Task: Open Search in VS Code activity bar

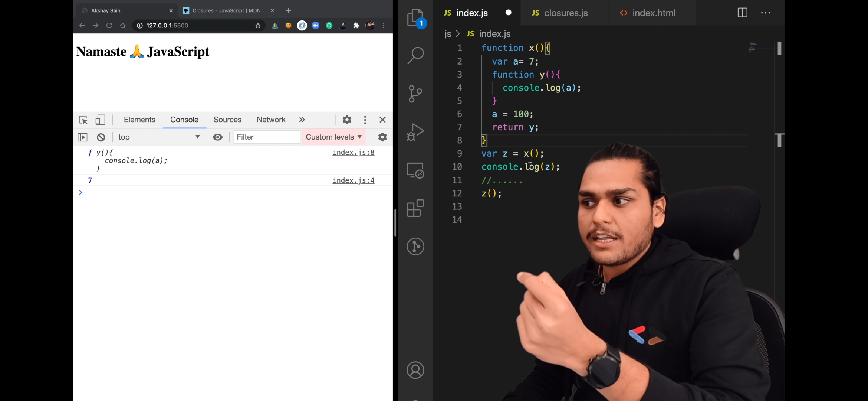Action: 415,55
